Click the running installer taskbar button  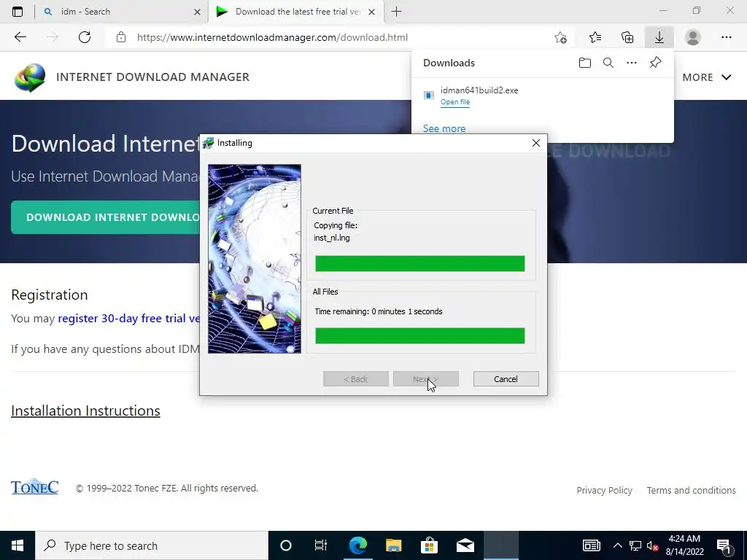501,545
